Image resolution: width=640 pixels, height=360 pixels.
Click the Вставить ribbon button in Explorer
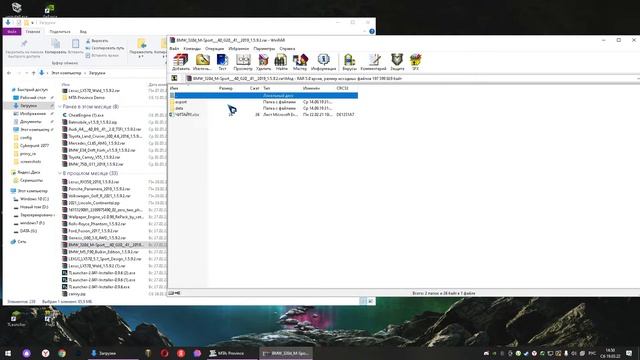[x=76, y=46]
